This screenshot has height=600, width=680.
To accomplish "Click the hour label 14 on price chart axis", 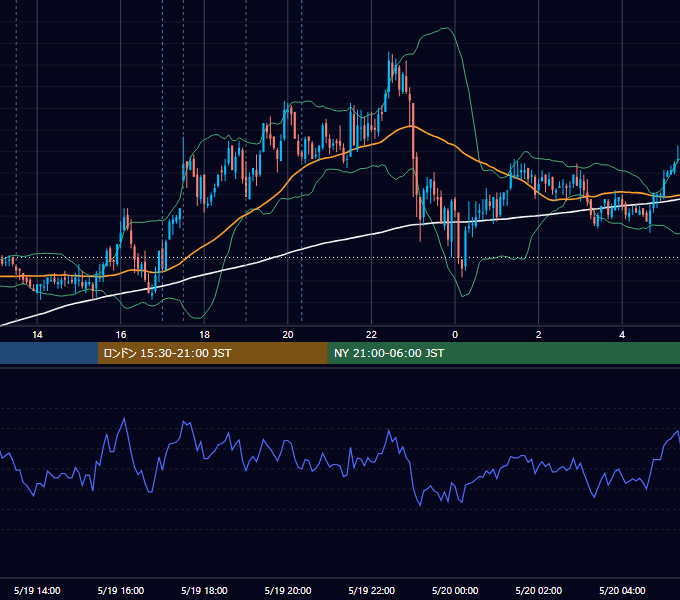I will 37,335.
